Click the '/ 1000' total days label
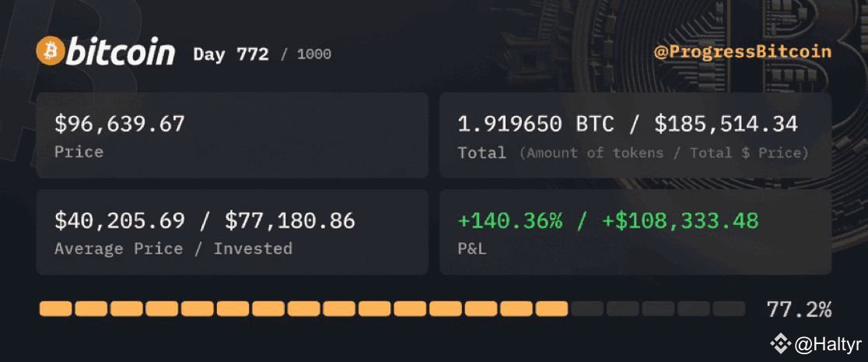The image size is (868, 362). (x=306, y=54)
